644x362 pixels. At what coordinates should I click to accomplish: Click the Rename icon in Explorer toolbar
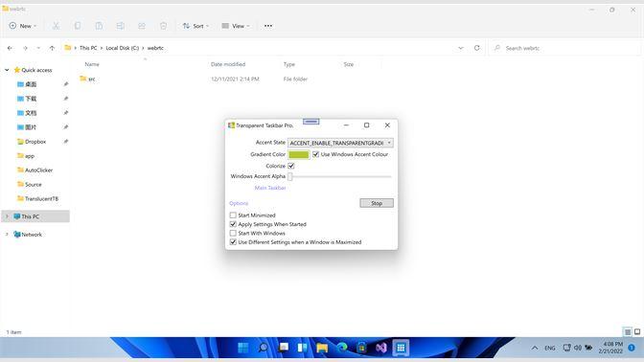point(121,26)
